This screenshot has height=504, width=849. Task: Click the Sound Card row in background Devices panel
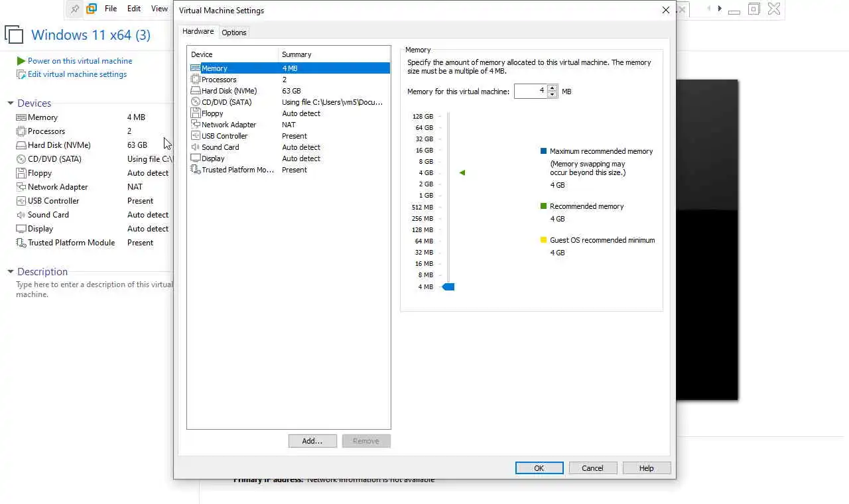(93, 215)
